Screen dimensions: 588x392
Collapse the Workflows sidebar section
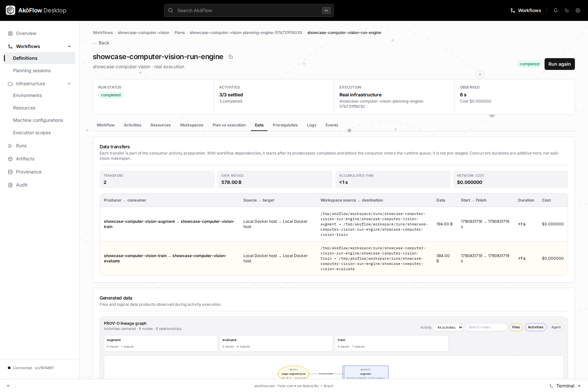pos(69,46)
